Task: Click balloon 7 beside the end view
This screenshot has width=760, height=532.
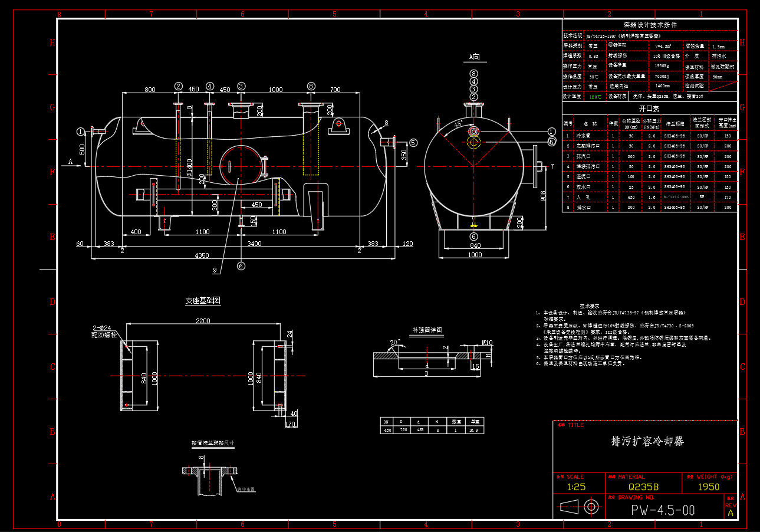Action: [x=552, y=167]
